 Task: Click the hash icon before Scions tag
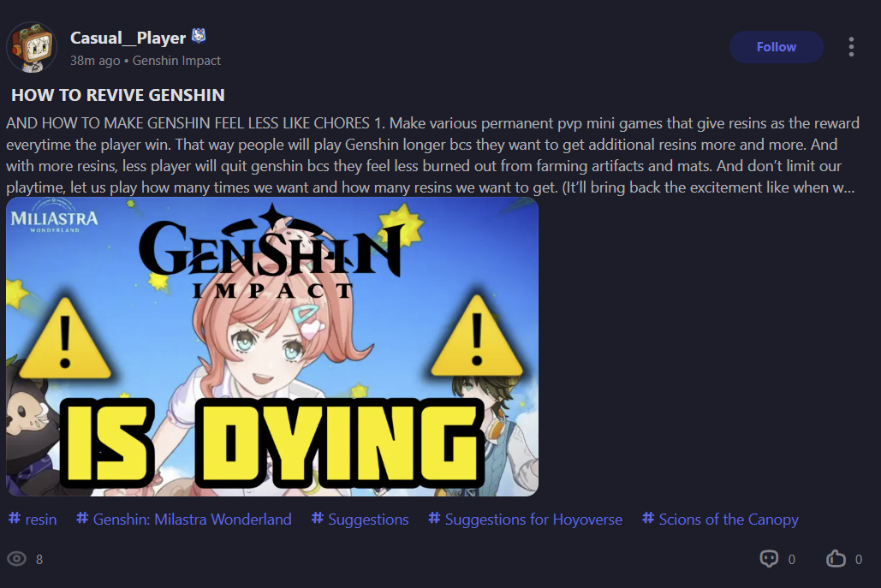coord(648,518)
